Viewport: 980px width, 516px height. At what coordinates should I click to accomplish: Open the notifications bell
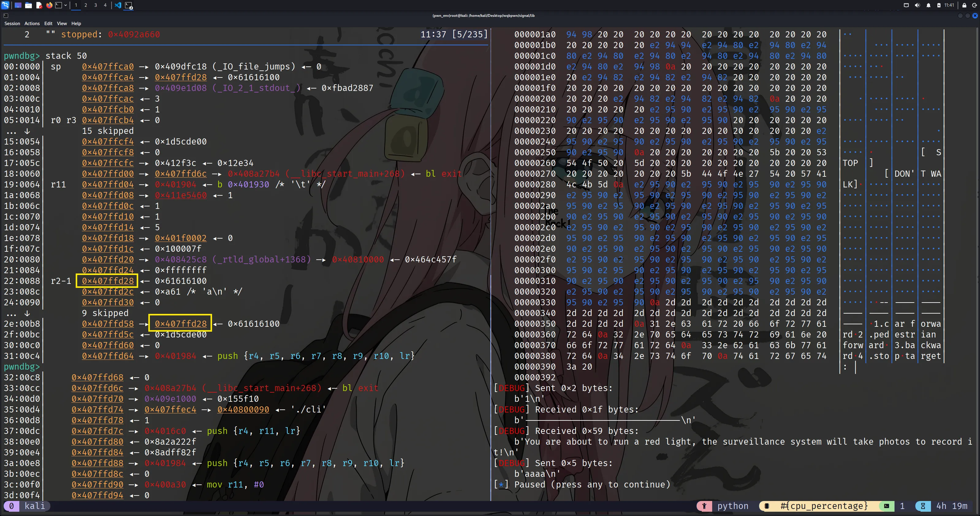point(928,5)
